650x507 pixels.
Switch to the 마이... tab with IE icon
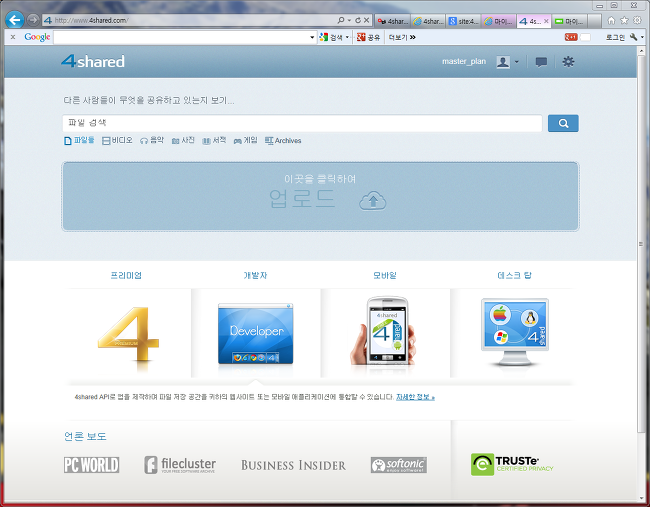(x=499, y=21)
